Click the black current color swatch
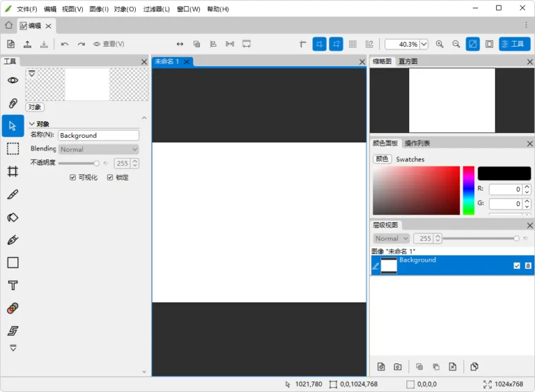 [x=504, y=173]
